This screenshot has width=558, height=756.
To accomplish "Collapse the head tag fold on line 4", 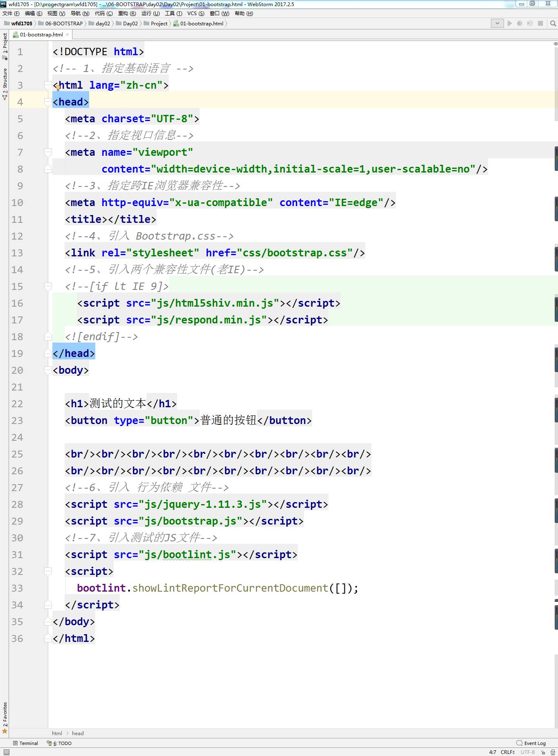I will click(x=48, y=102).
